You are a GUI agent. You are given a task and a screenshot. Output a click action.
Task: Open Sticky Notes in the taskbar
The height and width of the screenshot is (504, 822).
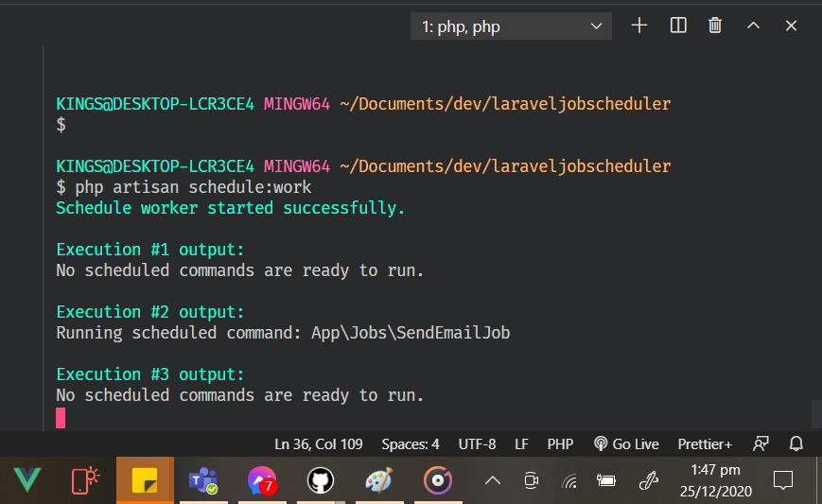145,480
